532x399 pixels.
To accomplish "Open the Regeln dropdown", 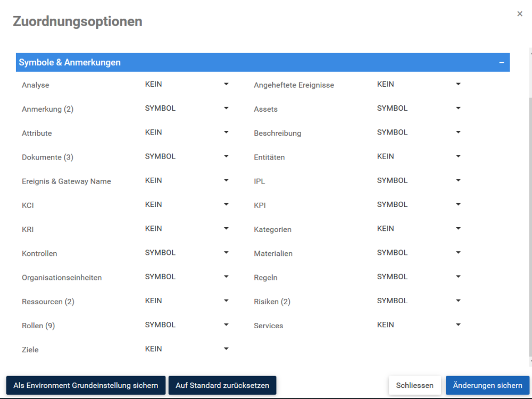I will pyautogui.click(x=419, y=277).
